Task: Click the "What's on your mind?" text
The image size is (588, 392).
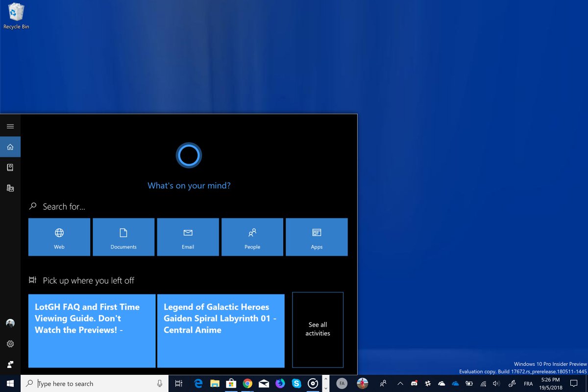Action: (189, 186)
